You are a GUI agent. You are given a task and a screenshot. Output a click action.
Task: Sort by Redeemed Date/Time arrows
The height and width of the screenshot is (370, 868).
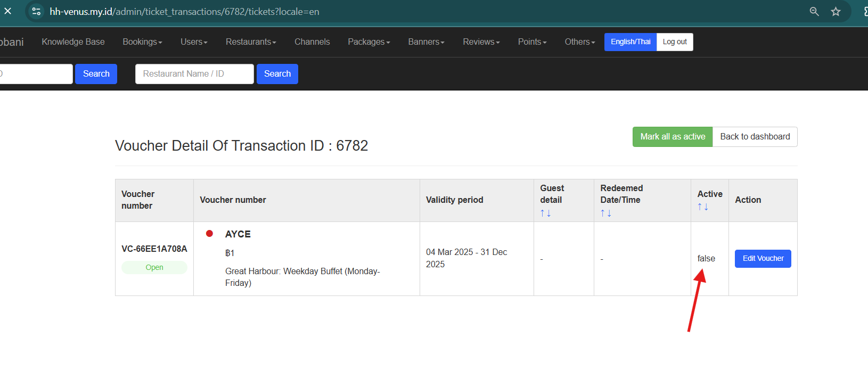click(605, 213)
